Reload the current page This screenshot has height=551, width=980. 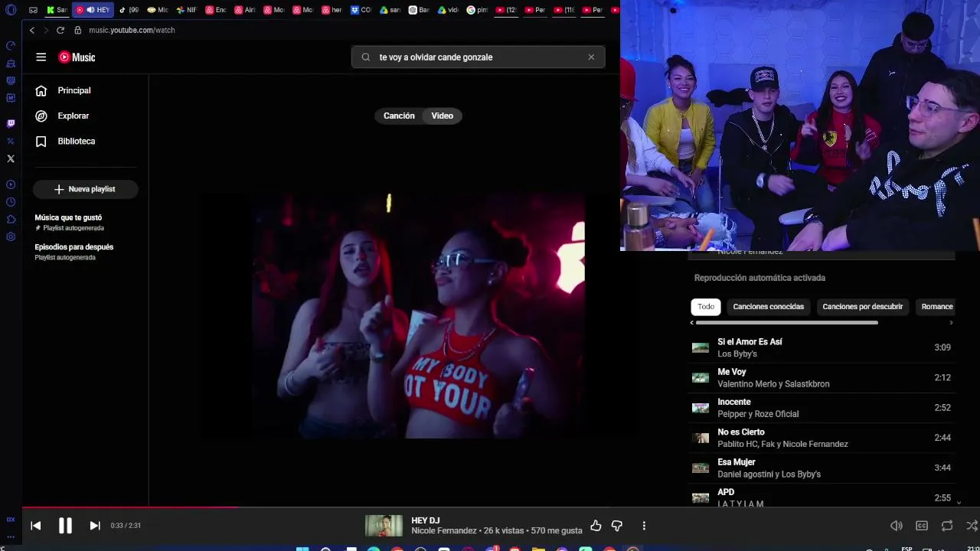pos(60,30)
